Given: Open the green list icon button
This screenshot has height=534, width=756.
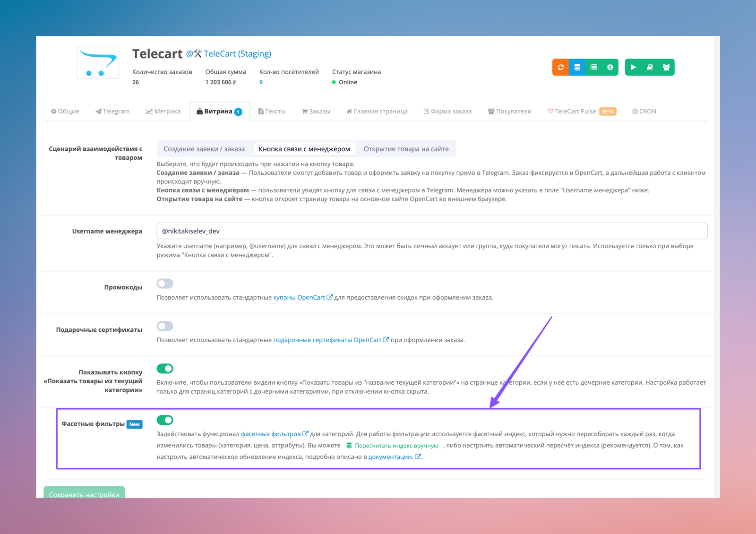Looking at the screenshot, I should coord(593,68).
